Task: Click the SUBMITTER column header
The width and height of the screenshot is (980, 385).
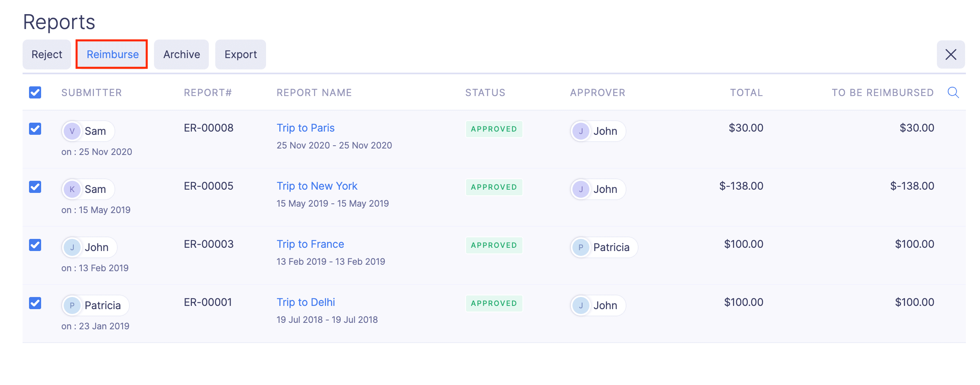Action: tap(92, 92)
